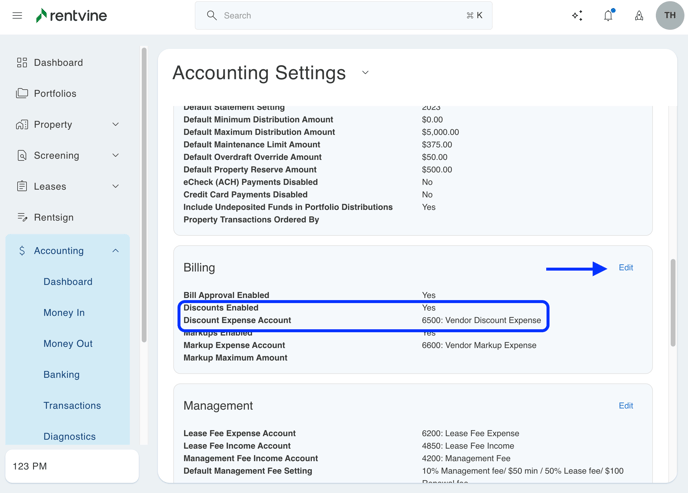Go to Dashboard in the sidebar
Viewport: 688px width, 493px height.
pyautogui.click(x=58, y=63)
